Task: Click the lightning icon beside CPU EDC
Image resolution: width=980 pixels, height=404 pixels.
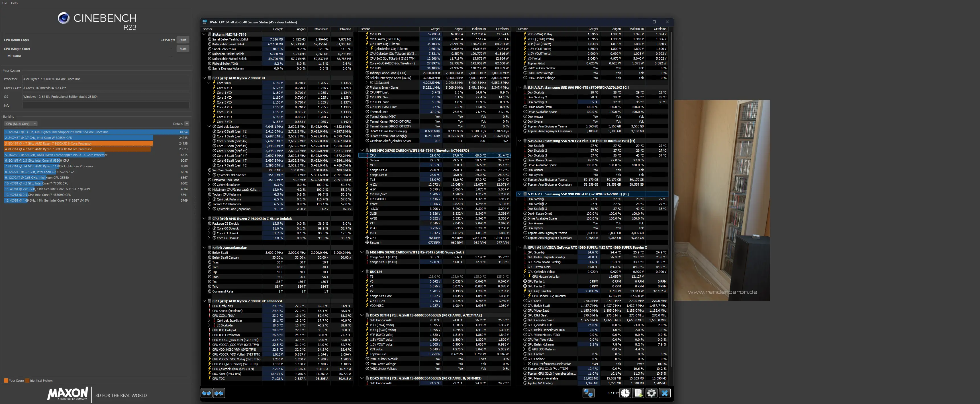Action: tap(367, 34)
